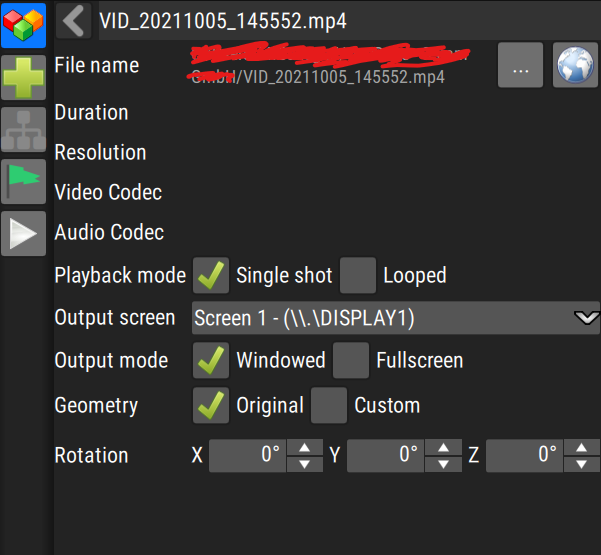
Task: Enable the Fullscreen output checkbox
Action: [x=351, y=360]
